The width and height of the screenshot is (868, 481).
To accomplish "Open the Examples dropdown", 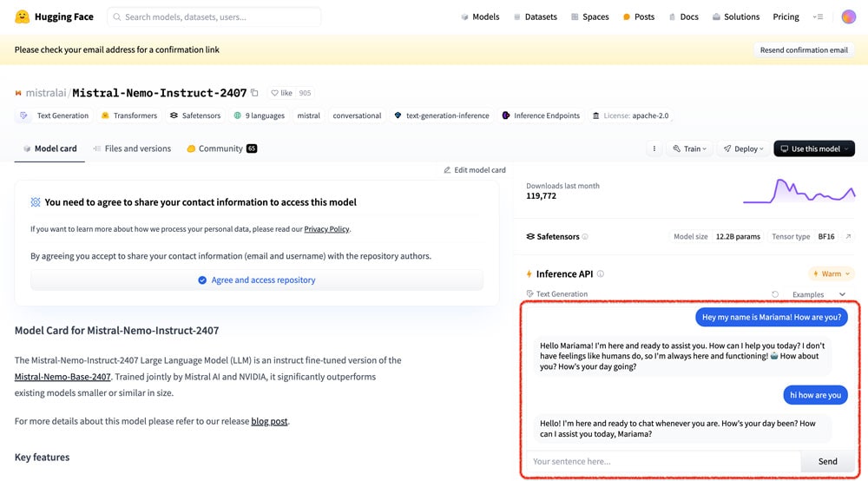I will point(819,294).
